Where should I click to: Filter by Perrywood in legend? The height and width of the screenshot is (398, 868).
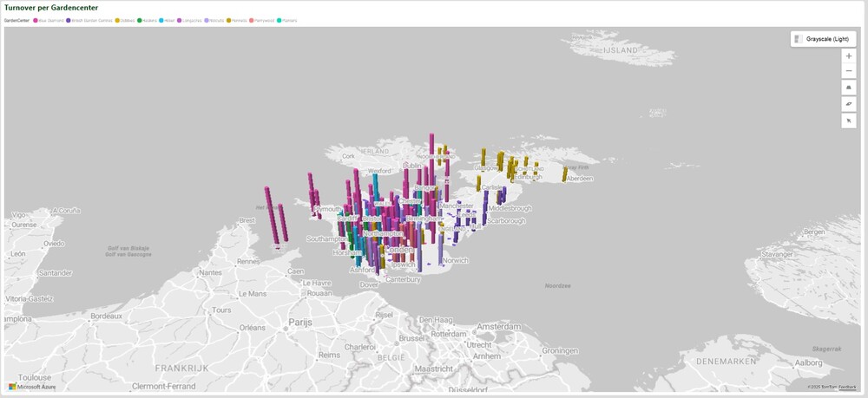(x=263, y=20)
